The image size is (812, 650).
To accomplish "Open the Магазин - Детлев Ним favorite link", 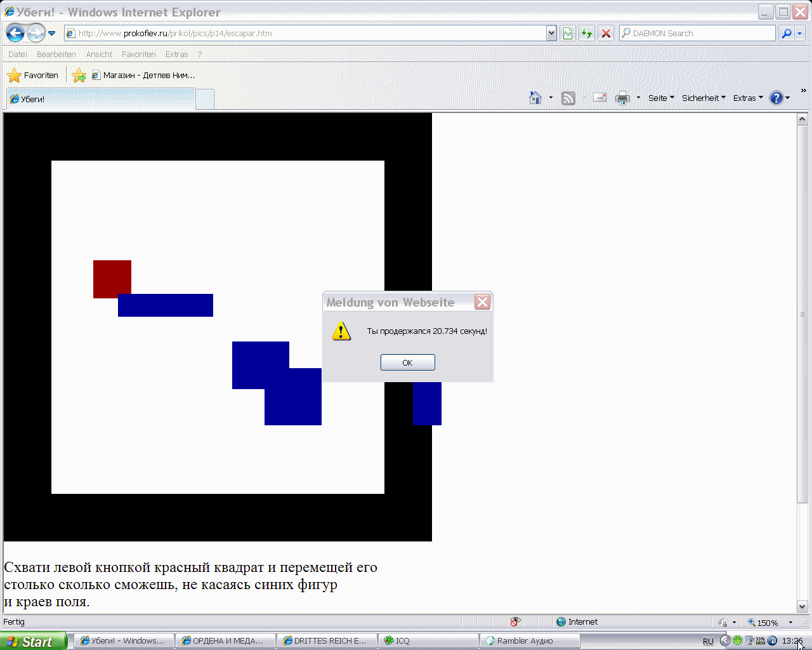I will coord(143,76).
